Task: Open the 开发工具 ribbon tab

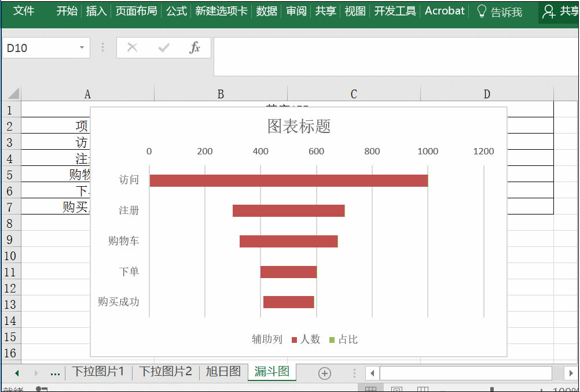Action: (395, 11)
